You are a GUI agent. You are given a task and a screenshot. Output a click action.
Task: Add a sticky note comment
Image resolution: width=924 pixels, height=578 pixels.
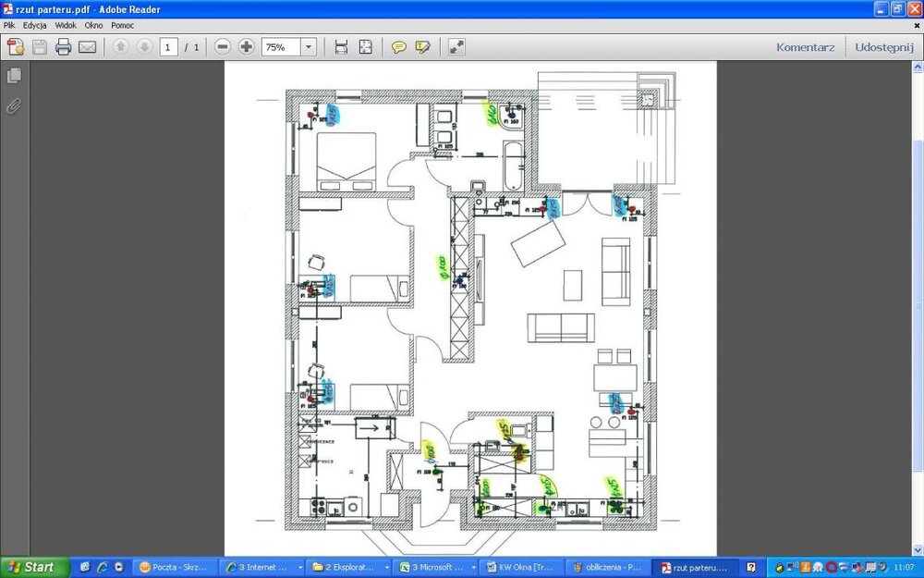[x=399, y=47]
